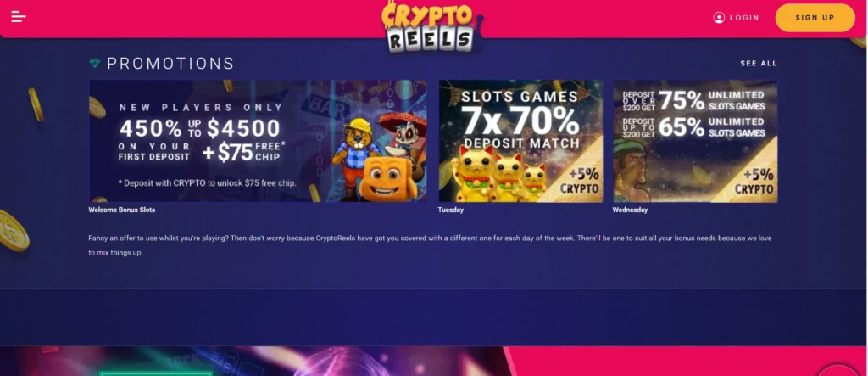Click the yellow SIGN UP button
The height and width of the screenshot is (376, 868).
(815, 18)
